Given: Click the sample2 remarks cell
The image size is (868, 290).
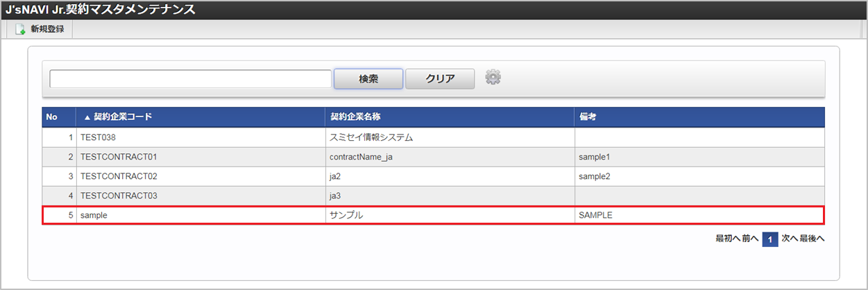Looking at the screenshot, I should (699, 176).
